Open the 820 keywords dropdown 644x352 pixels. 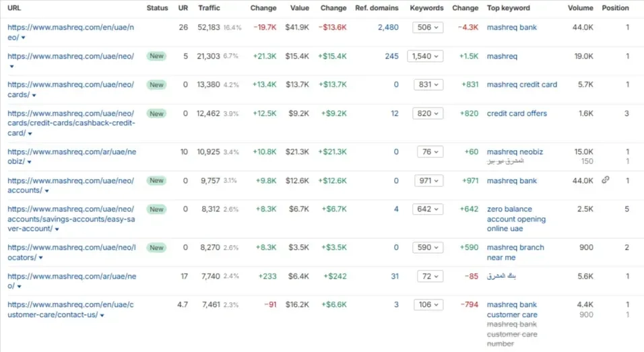[x=428, y=113]
